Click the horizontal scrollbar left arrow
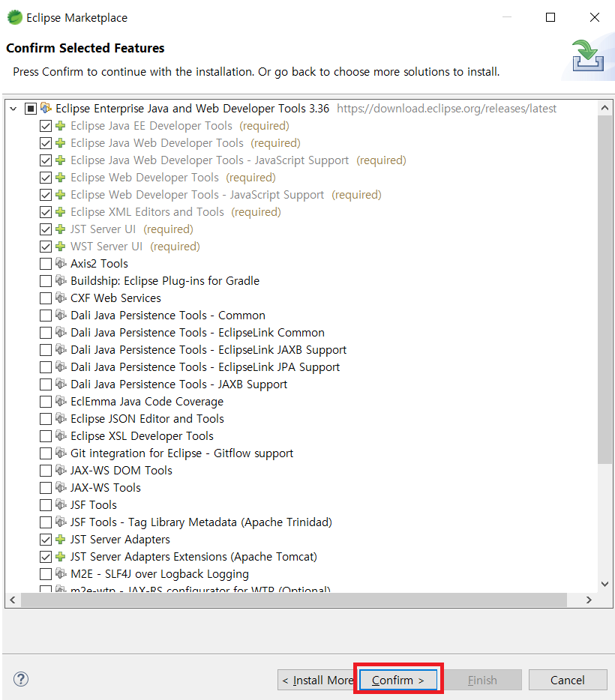Screen dimensions: 615x700 (x=13, y=600)
